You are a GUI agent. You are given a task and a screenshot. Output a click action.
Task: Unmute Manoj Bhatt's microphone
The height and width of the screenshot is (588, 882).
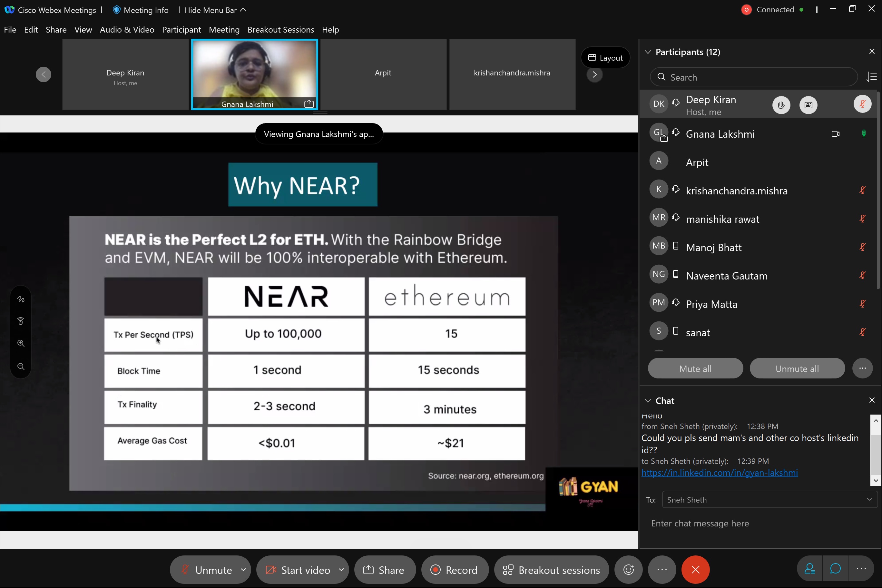pos(863,247)
